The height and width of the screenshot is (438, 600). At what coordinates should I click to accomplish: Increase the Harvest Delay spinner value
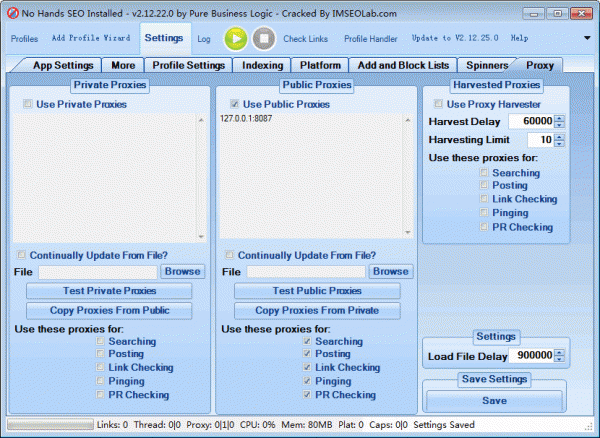point(559,118)
